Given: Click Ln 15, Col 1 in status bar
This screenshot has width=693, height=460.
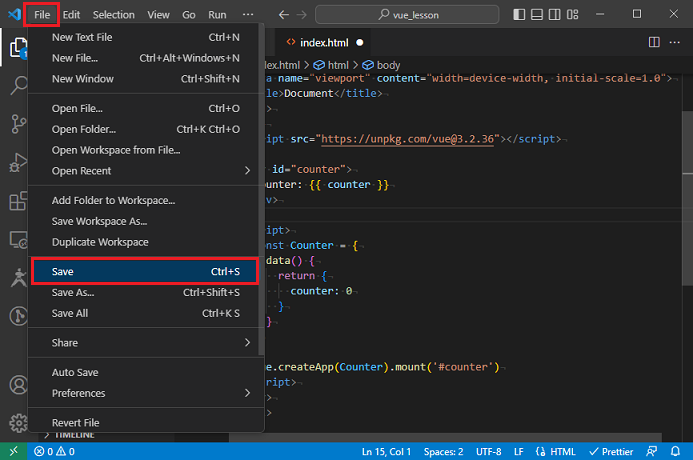Looking at the screenshot, I should [386, 452].
